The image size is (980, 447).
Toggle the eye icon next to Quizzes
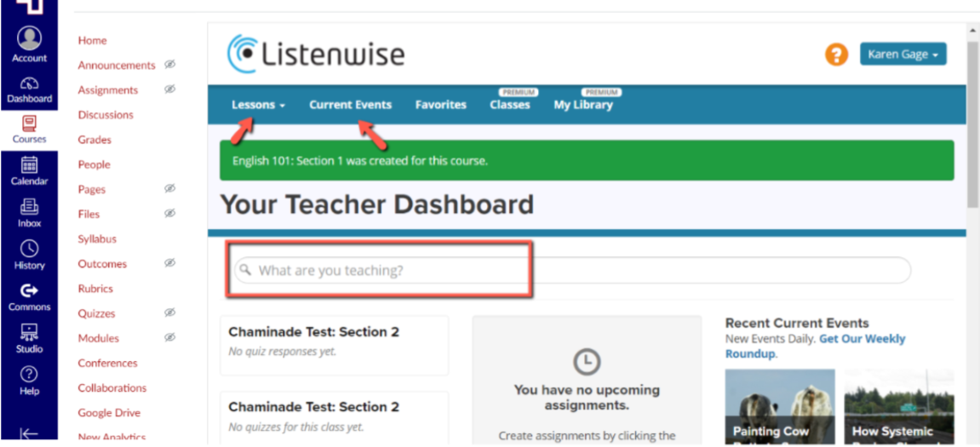pyautogui.click(x=169, y=313)
